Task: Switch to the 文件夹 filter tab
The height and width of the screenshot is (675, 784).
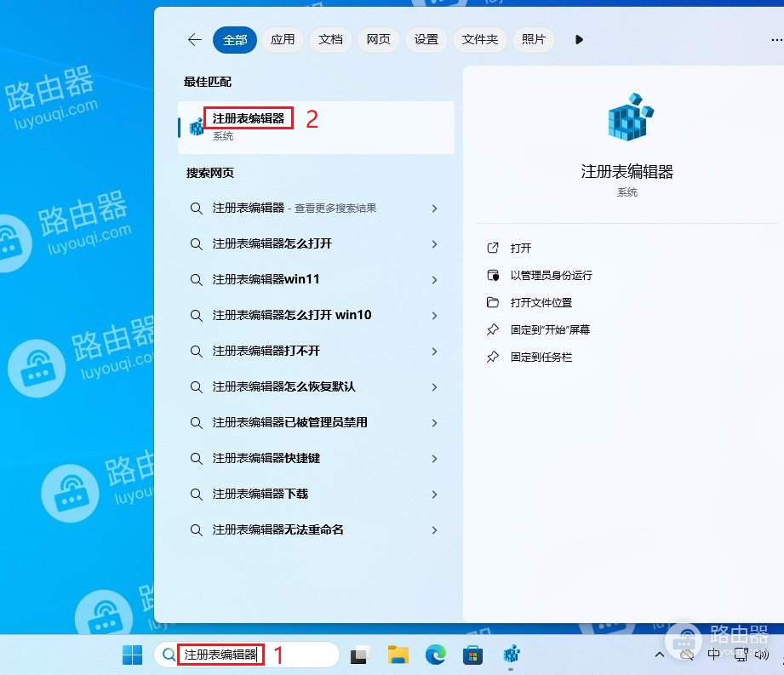Action: pos(479,39)
